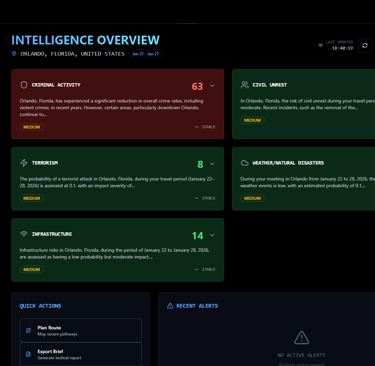Click the Criminal Activity score 63

(197, 86)
